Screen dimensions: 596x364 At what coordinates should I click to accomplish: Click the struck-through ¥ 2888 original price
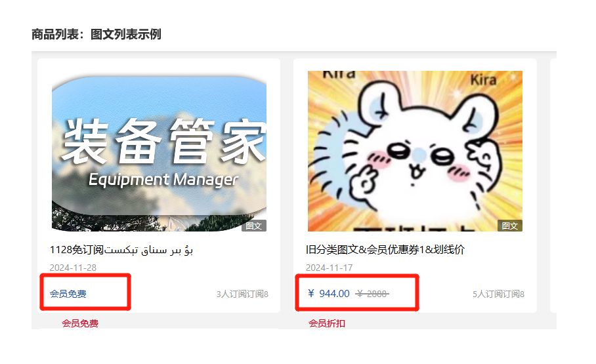click(x=372, y=294)
